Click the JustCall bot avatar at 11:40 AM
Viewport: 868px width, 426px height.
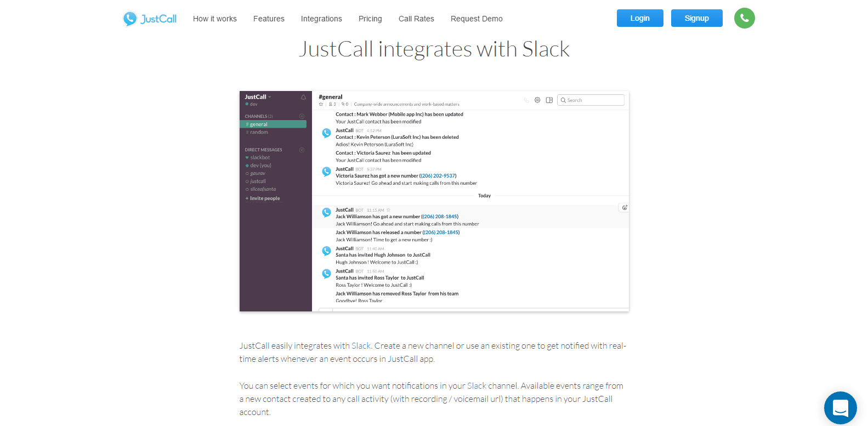click(x=326, y=251)
